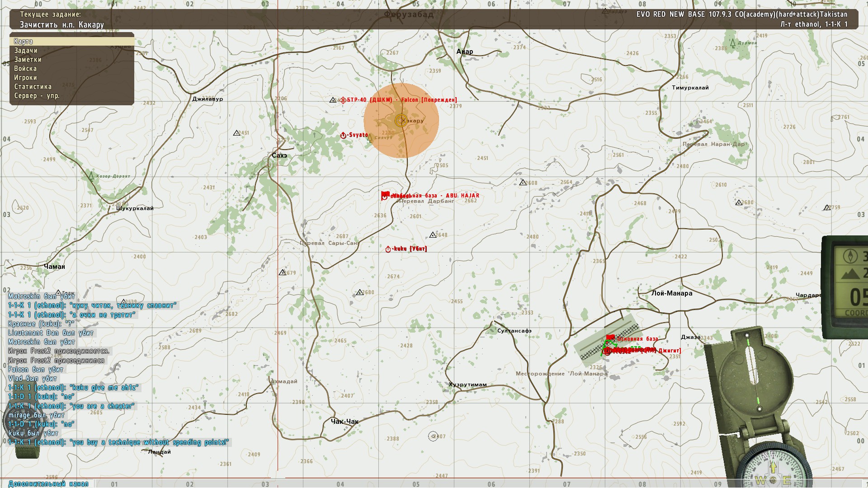Click the town label Хузрутимам
Screen dimensions: 868x488
[x=468, y=385]
